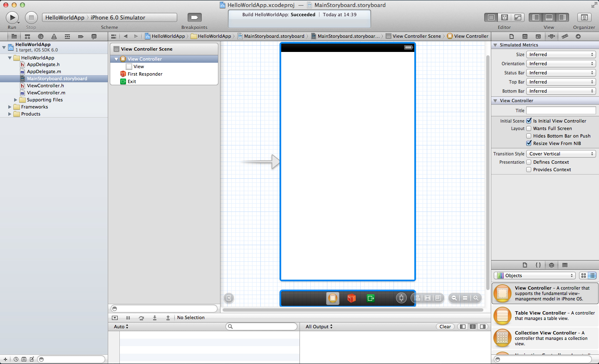Screen dimensions: 599x364
Task: Uncheck Is Initial View Controller
Action: (529, 121)
